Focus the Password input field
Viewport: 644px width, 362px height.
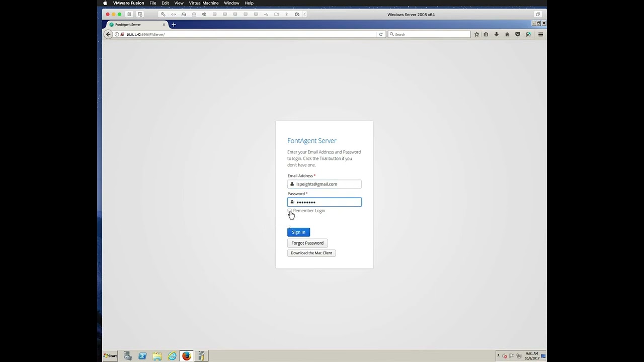(325, 202)
